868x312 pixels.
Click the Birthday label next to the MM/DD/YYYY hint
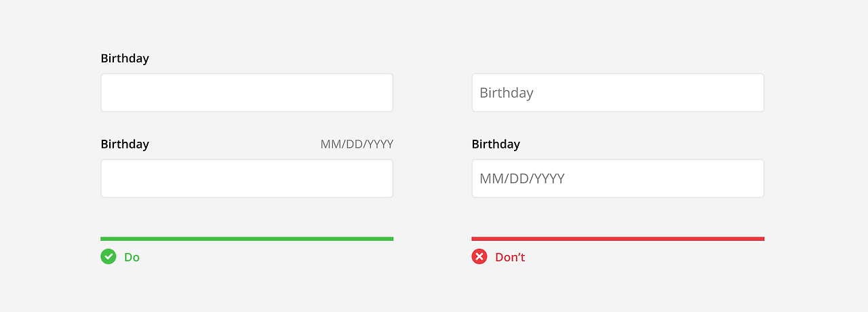[x=125, y=144]
